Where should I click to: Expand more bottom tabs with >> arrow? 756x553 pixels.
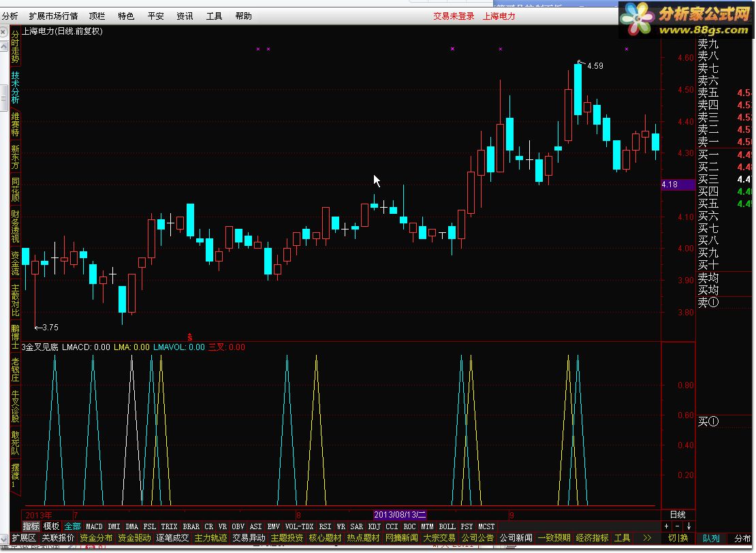(x=647, y=537)
